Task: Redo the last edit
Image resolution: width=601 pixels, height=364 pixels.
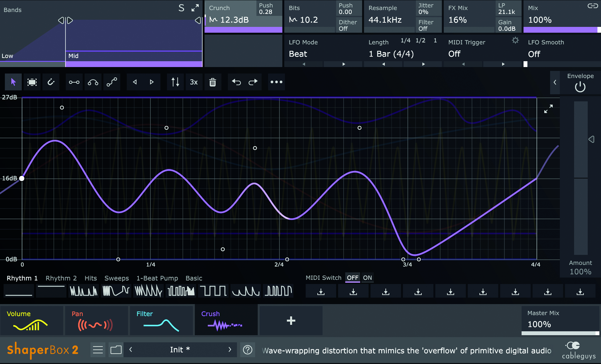Action: tap(253, 82)
